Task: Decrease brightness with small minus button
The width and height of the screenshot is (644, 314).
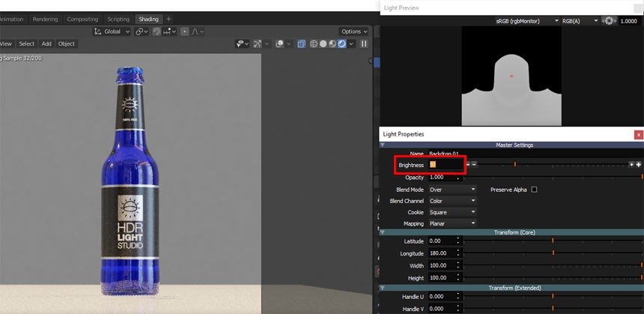Action: [474, 164]
